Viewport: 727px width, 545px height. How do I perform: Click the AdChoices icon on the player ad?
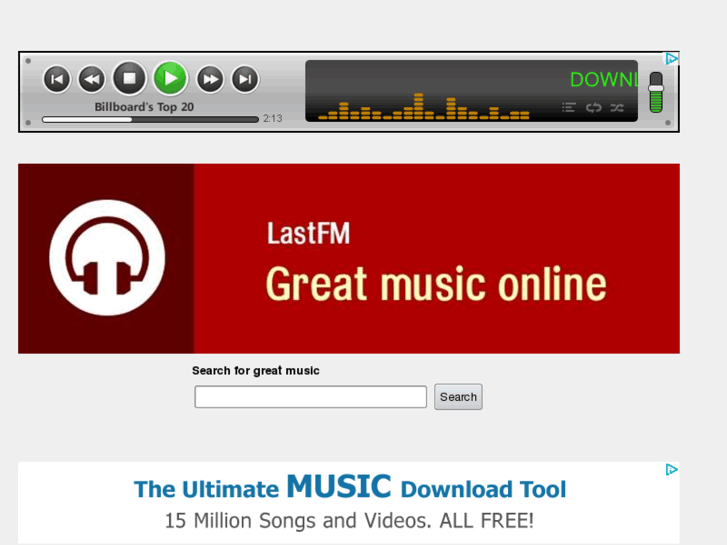point(672,58)
